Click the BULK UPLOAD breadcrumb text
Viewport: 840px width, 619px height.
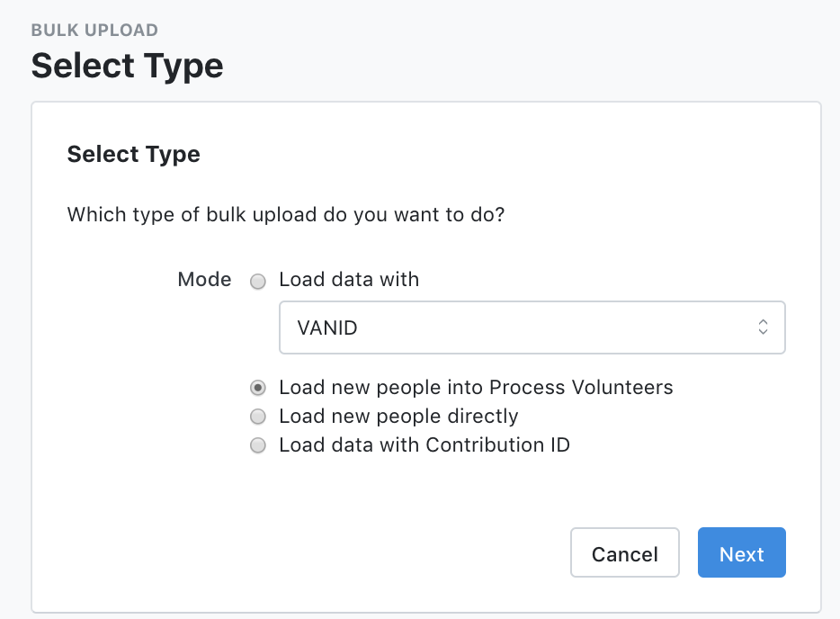pos(94,31)
